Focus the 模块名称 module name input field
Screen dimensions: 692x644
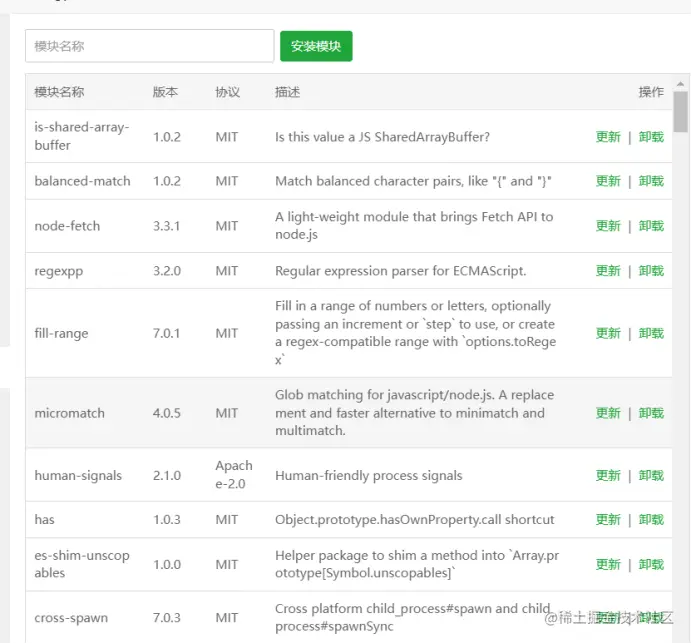tap(150, 46)
